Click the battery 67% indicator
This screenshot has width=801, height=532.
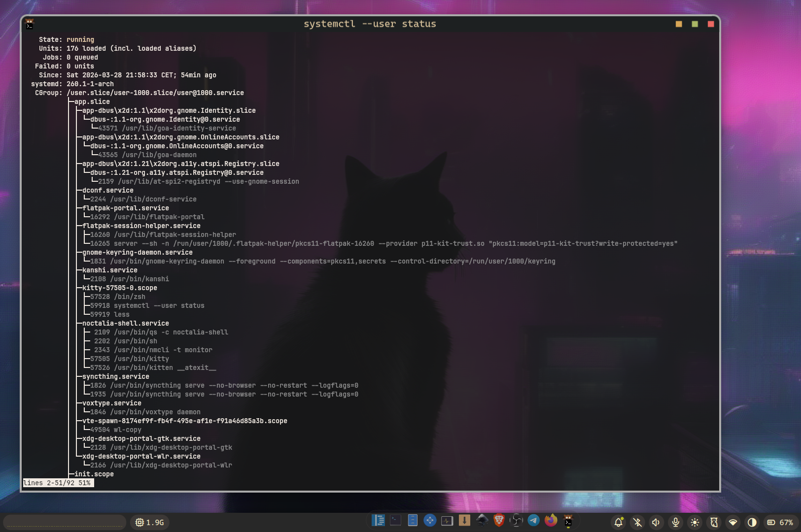click(x=780, y=523)
